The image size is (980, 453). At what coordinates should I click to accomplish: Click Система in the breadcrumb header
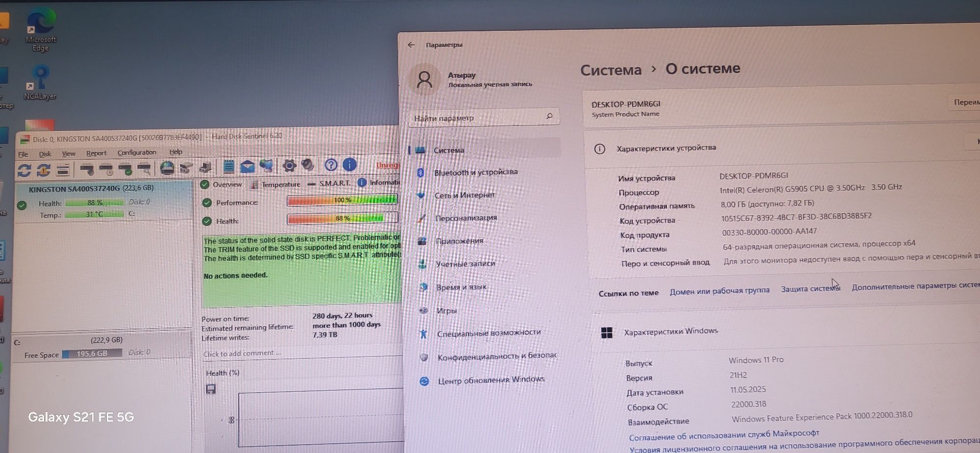[611, 70]
